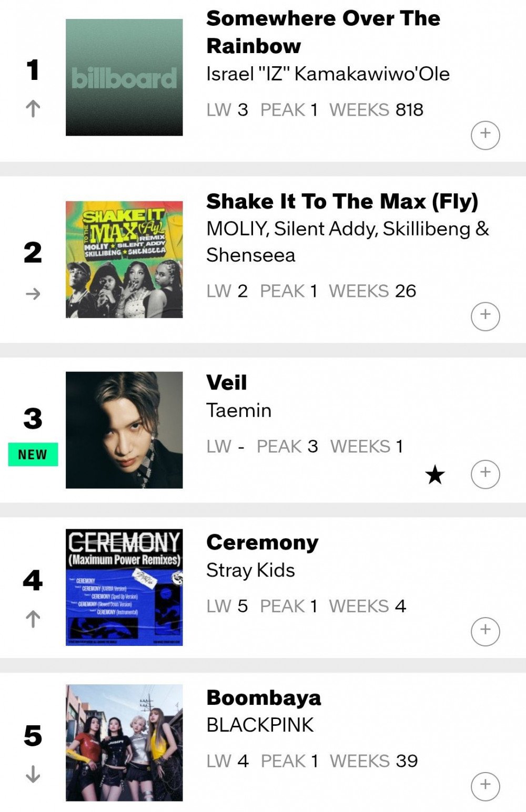Expand the Boombaya chart entry
Viewport: 526px width, 812px height.
point(485,786)
